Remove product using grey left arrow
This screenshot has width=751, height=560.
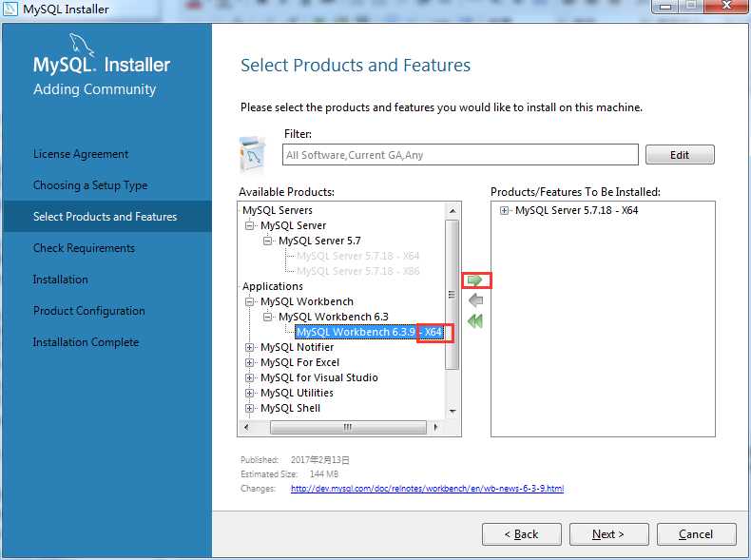475,300
